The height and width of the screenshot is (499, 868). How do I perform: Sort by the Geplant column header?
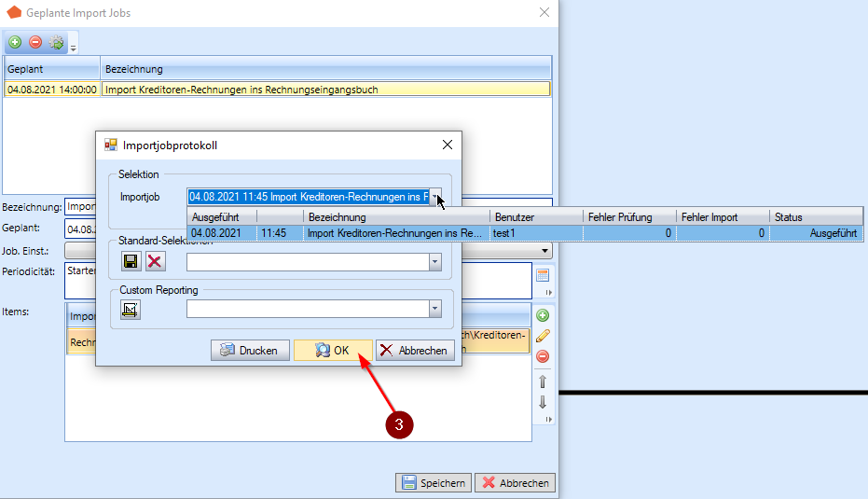point(51,69)
